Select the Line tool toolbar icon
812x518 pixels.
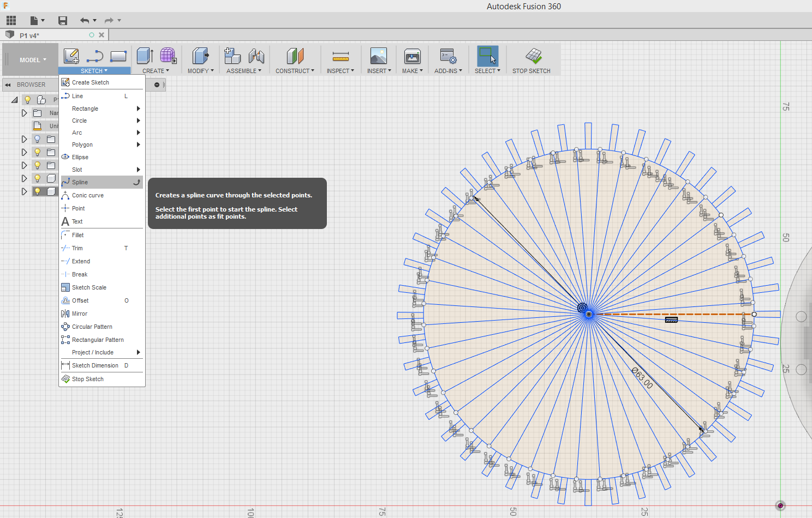tap(95, 56)
